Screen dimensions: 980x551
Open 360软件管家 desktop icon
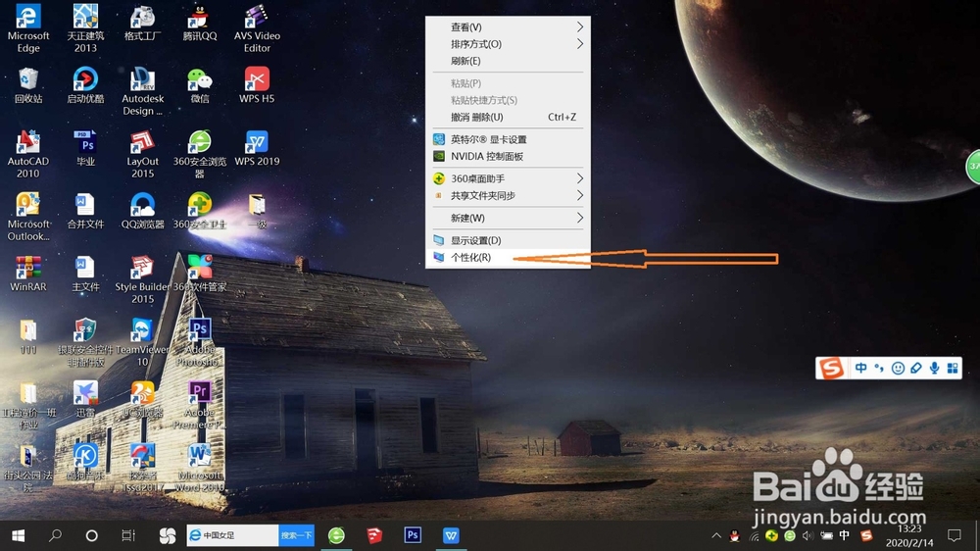coord(199,274)
